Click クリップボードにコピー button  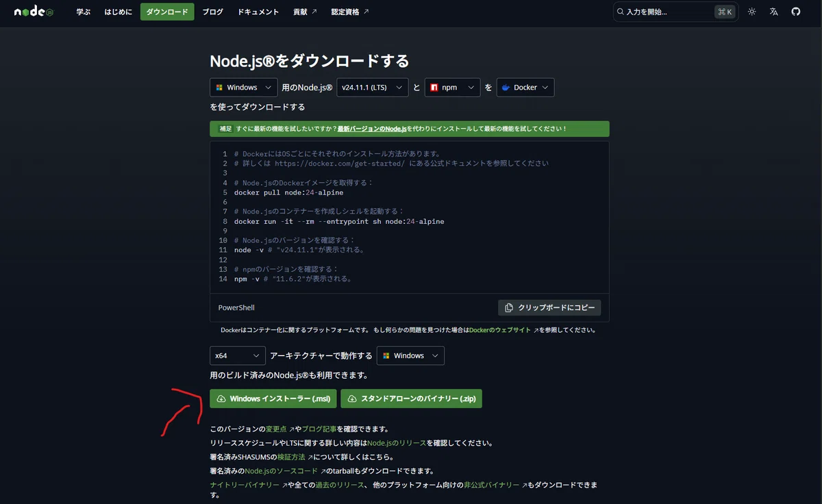click(x=549, y=308)
